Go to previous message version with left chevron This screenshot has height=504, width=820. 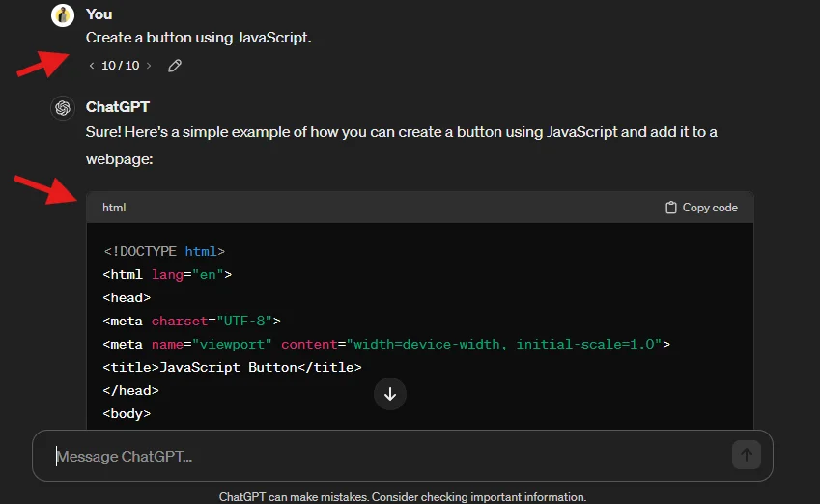tap(92, 66)
